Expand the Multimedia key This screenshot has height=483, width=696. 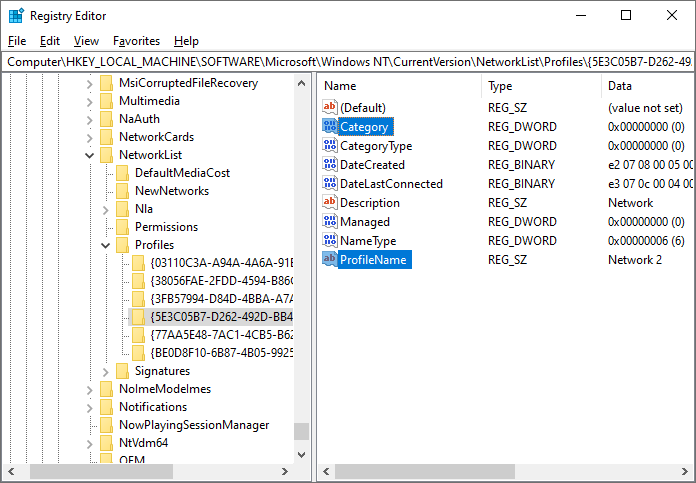90,102
